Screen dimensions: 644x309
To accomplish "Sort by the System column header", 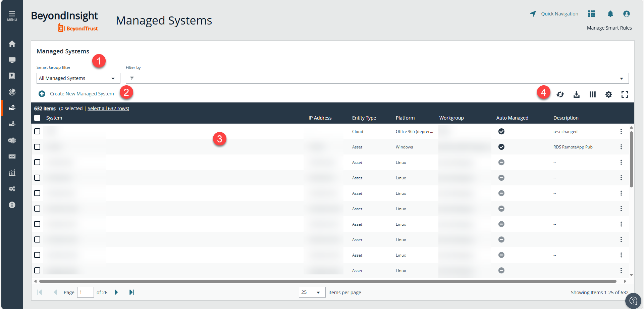I will pos(54,118).
